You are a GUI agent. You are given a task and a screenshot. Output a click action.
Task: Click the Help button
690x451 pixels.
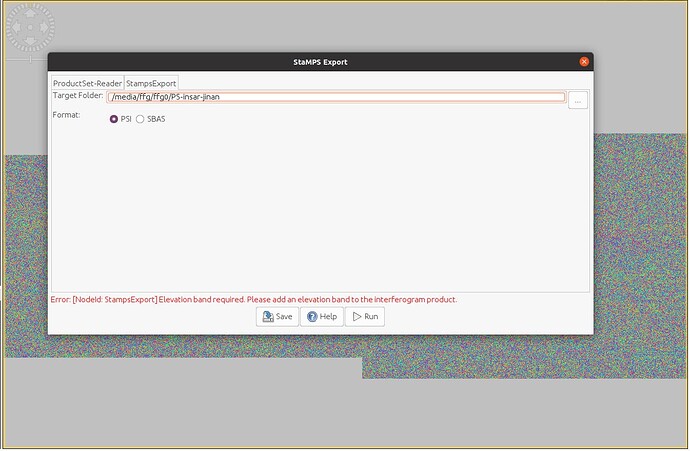pyautogui.click(x=322, y=316)
